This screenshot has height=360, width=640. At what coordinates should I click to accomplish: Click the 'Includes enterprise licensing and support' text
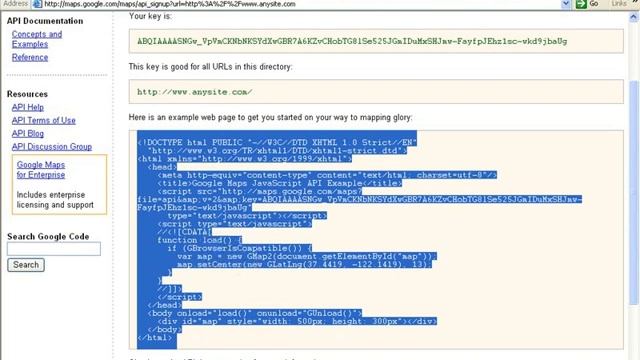point(55,200)
